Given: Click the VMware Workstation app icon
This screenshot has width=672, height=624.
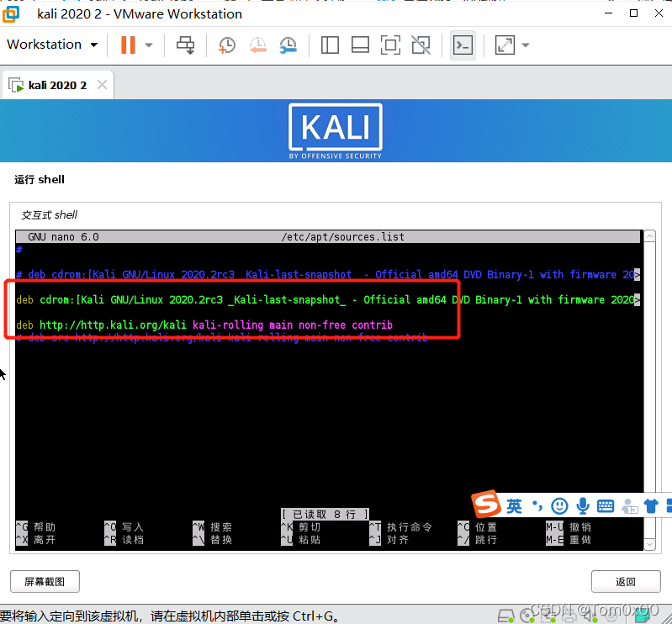Looking at the screenshot, I should [x=11, y=13].
